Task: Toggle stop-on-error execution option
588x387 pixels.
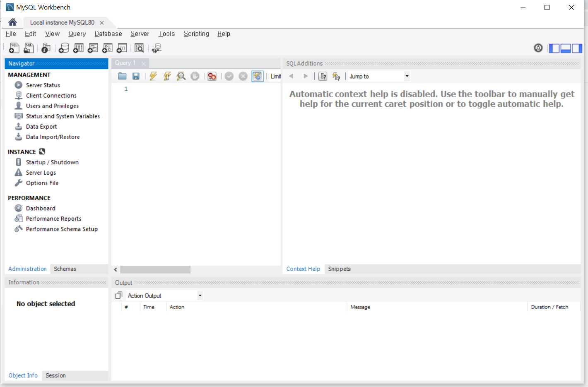Action: click(x=212, y=76)
